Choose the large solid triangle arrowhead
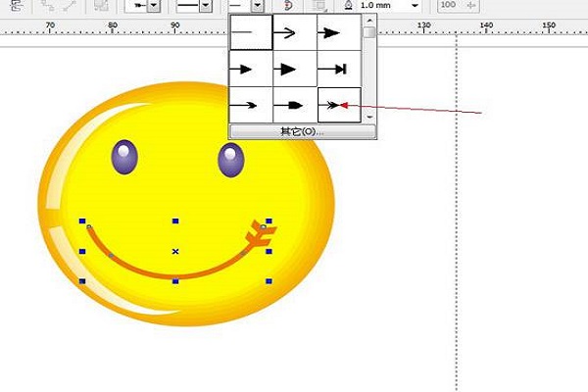 (294, 70)
